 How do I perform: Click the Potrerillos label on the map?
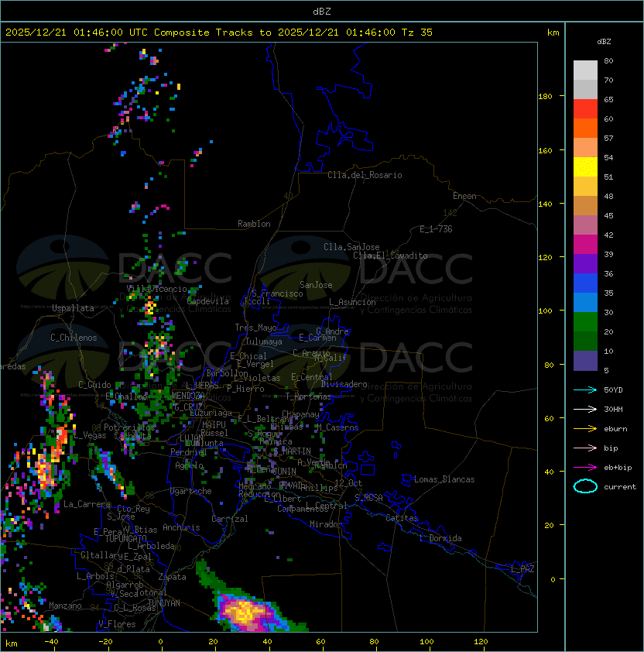pos(129,427)
